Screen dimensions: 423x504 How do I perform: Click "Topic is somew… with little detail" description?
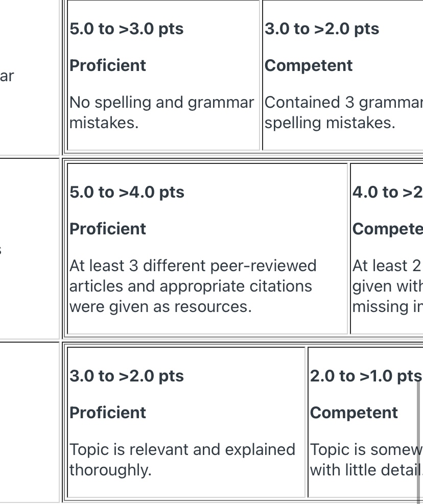(x=366, y=459)
